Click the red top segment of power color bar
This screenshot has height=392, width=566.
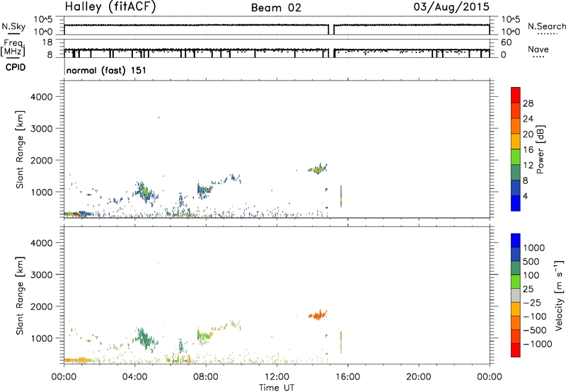[516, 96]
